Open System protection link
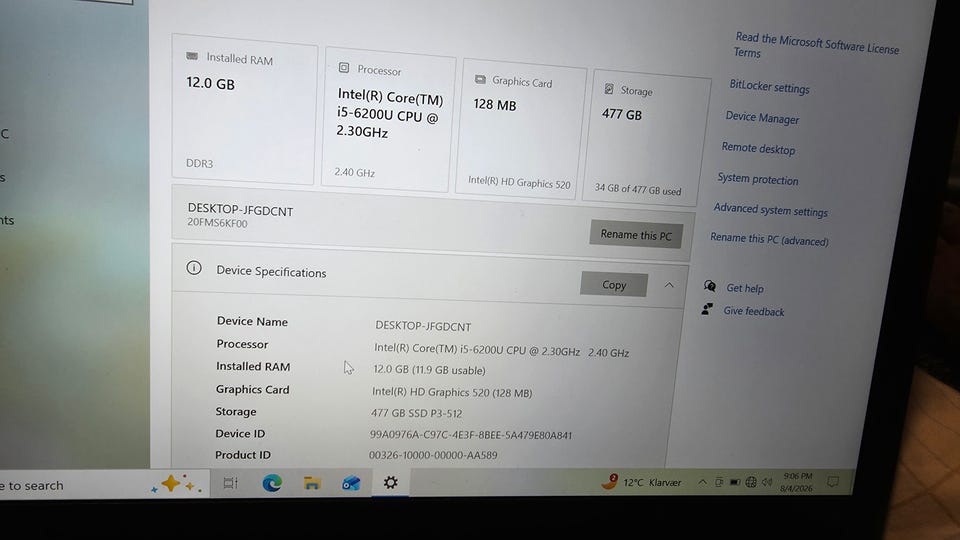The height and width of the screenshot is (540, 960). (x=758, y=179)
